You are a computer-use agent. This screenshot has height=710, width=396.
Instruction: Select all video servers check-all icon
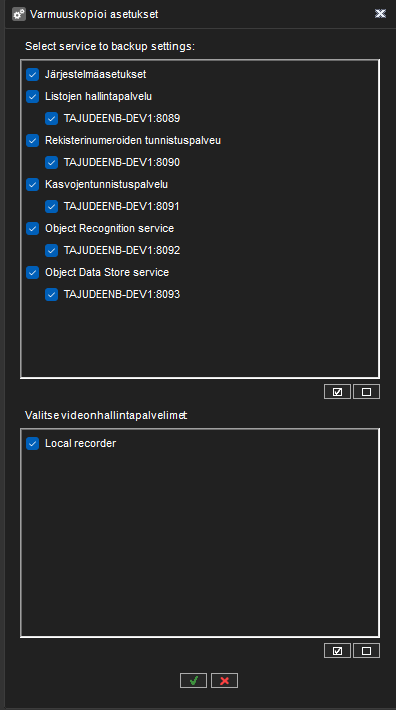point(337,651)
